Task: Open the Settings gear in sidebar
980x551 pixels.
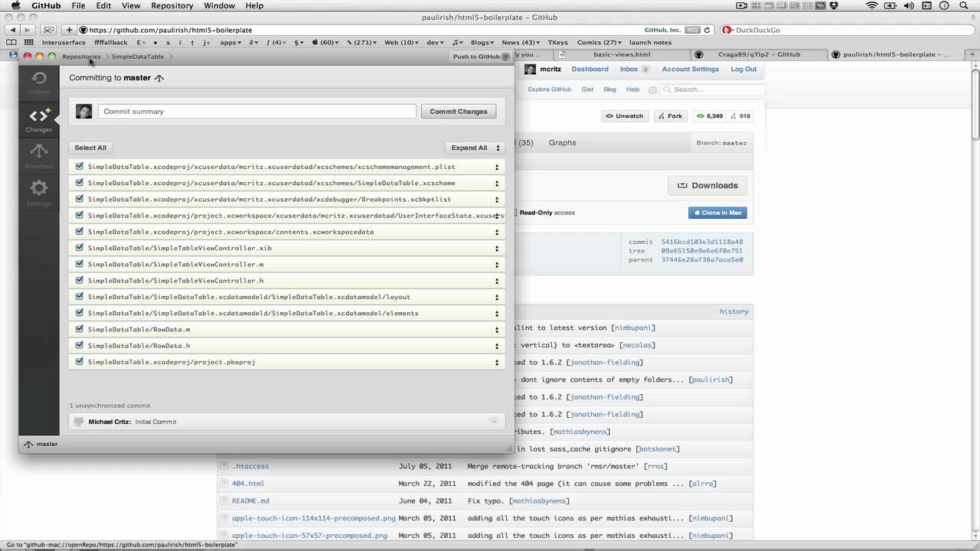Action: point(38,192)
